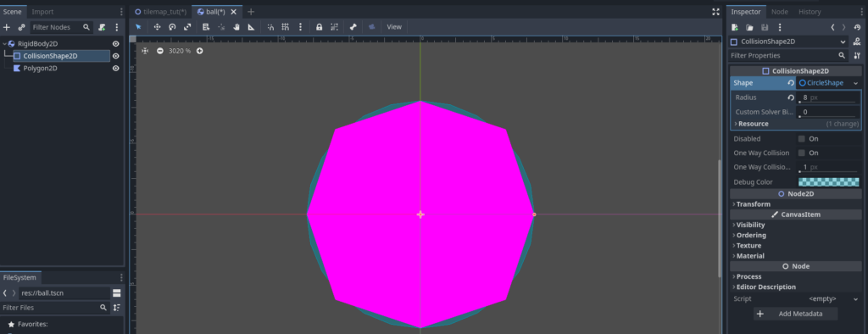868x334 pixels.
Task: Activate the Scale Mode tool
Action: [x=187, y=26]
